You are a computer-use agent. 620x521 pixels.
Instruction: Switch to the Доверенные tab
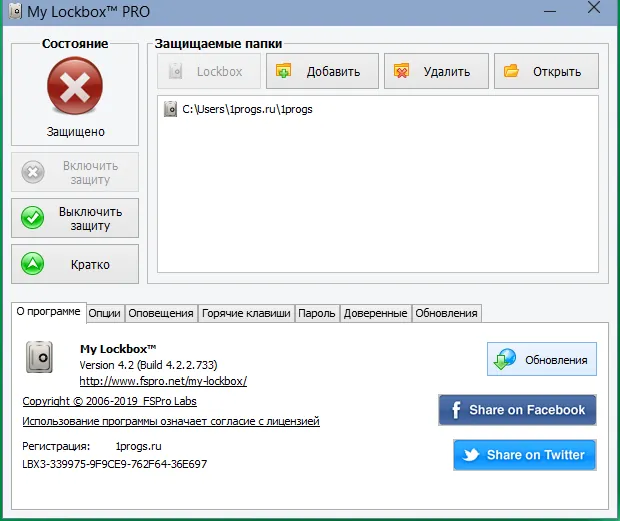click(375, 313)
